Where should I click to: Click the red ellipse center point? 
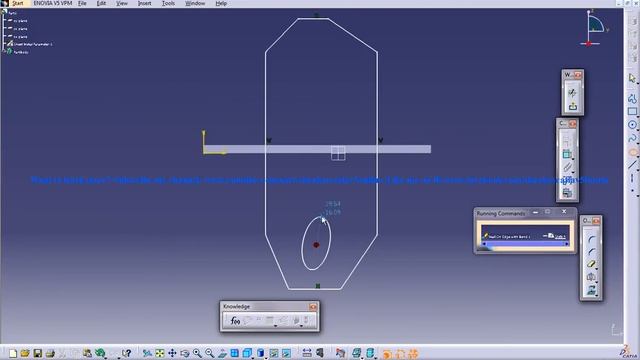(x=316, y=245)
